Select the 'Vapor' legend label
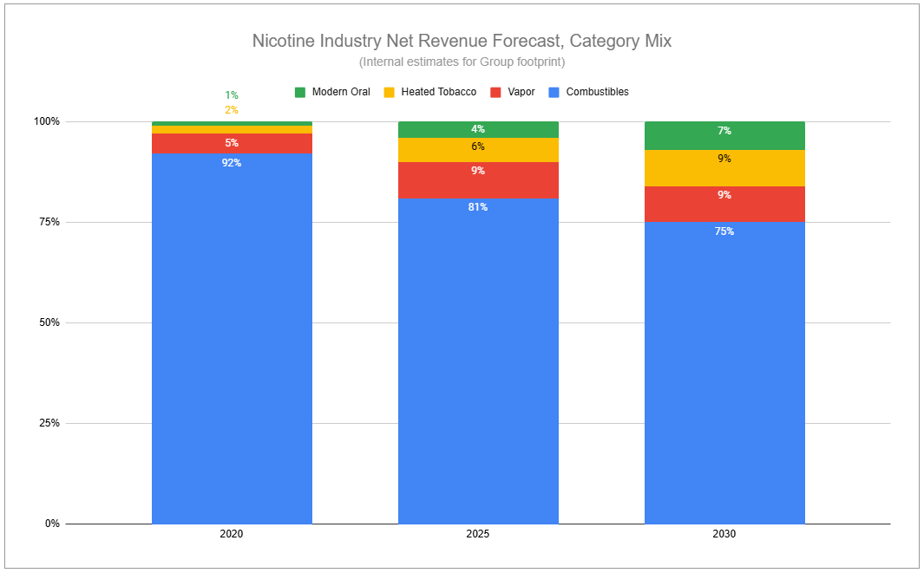The image size is (924, 573). pyautogui.click(x=521, y=92)
